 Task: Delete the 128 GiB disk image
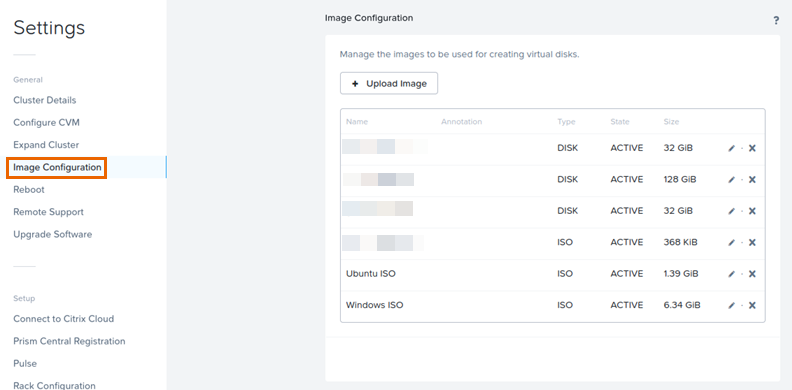click(752, 179)
